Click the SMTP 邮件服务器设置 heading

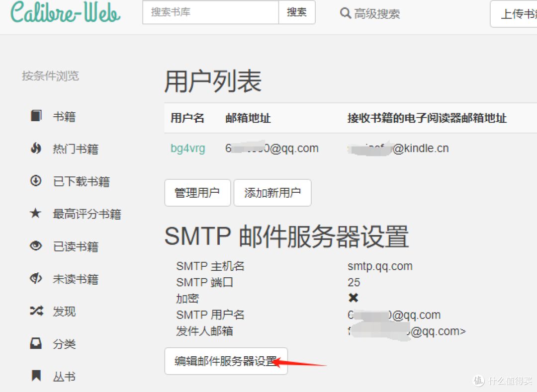tap(287, 236)
